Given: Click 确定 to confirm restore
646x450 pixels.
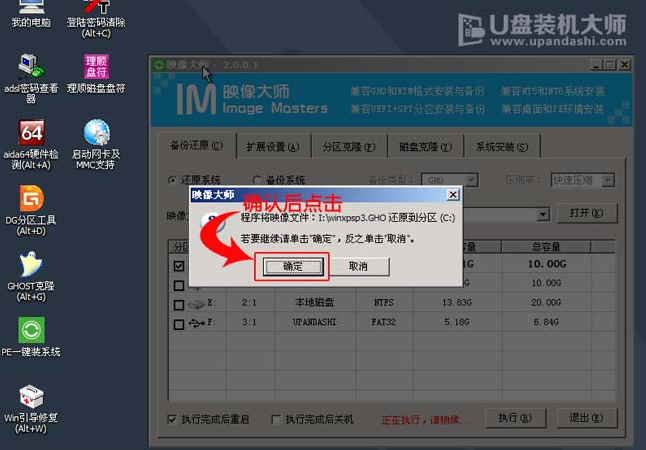Looking at the screenshot, I should (293, 267).
